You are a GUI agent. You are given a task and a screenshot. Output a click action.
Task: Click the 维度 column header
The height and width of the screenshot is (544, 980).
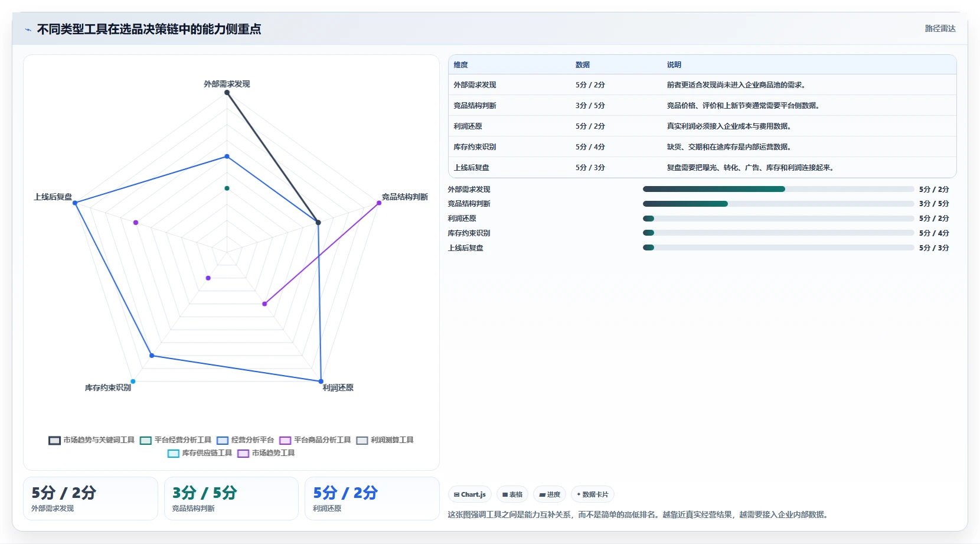click(x=460, y=65)
